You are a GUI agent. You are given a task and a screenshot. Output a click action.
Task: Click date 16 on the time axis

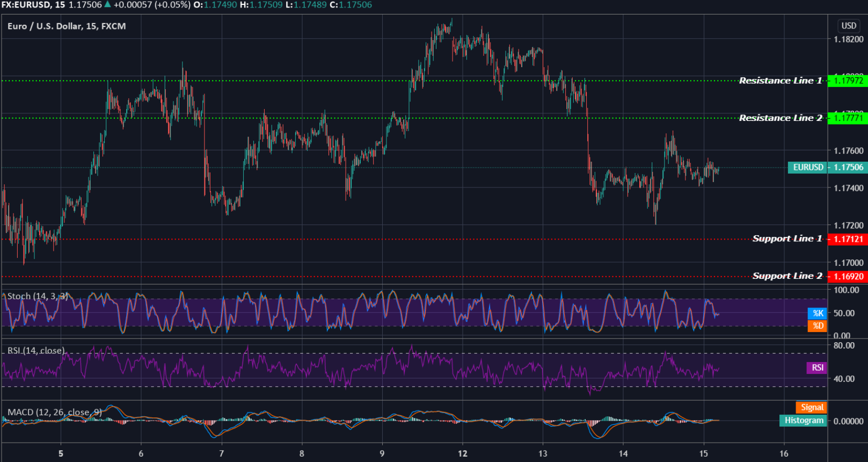[x=784, y=454]
